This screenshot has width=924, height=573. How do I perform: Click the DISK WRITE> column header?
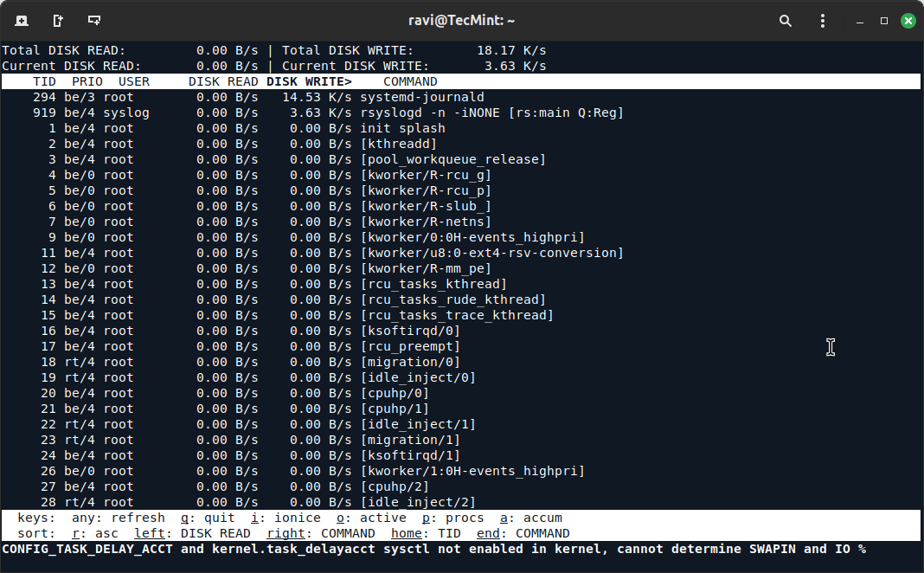point(309,81)
